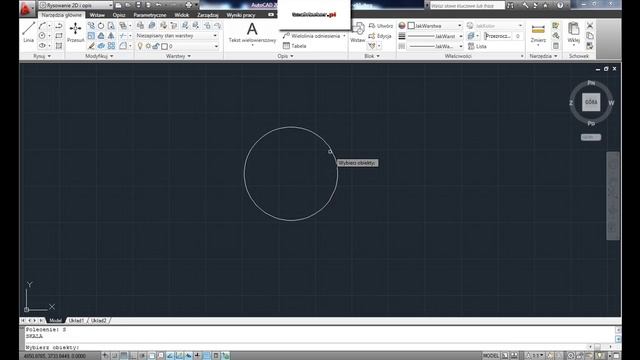This screenshot has height=360, width=640.
Task: Click the copy clip icon in Schowek
Action: pos(590,36)
